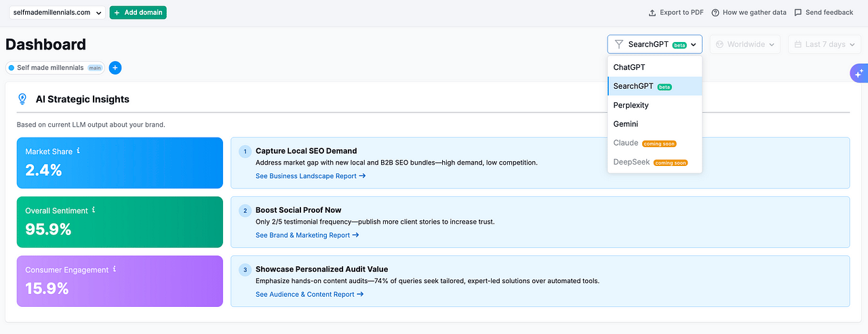Select Gemini from the model list
The width and height of the screenshot is (868, 334).
click(655, 124)
